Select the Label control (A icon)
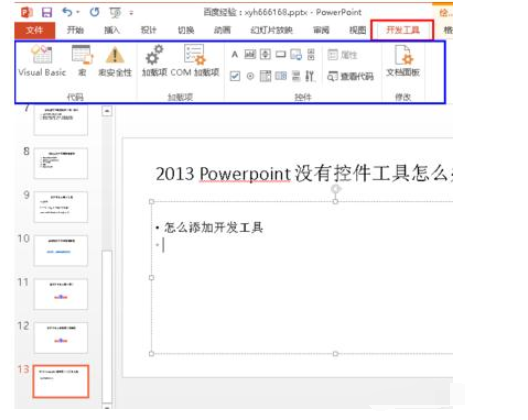Image resolution: width=528 pixels, height=420 pixels. [x=235, y=54]
